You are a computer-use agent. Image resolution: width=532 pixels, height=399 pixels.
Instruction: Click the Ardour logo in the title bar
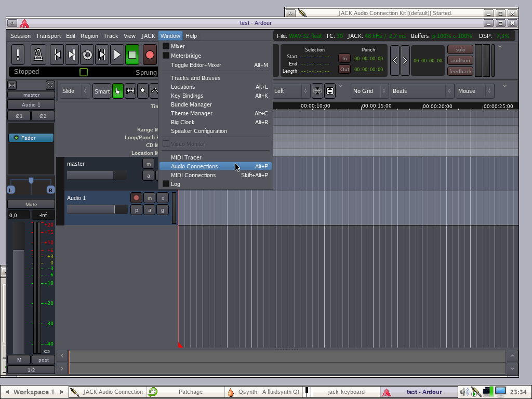pos(24,23)
